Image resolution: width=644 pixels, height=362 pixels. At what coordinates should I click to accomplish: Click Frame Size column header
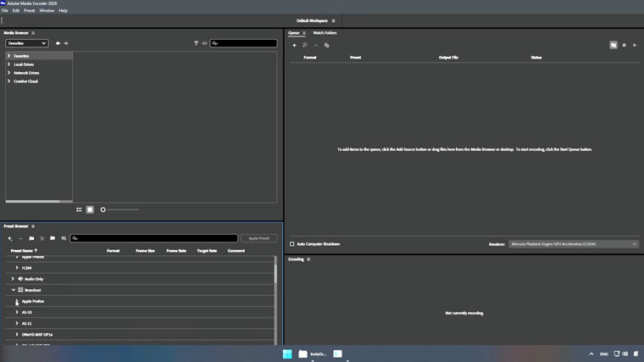(146, 251)
